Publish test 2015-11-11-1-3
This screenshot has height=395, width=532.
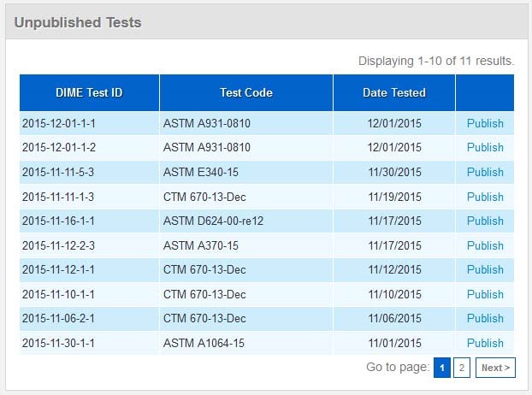pos(485,197)
